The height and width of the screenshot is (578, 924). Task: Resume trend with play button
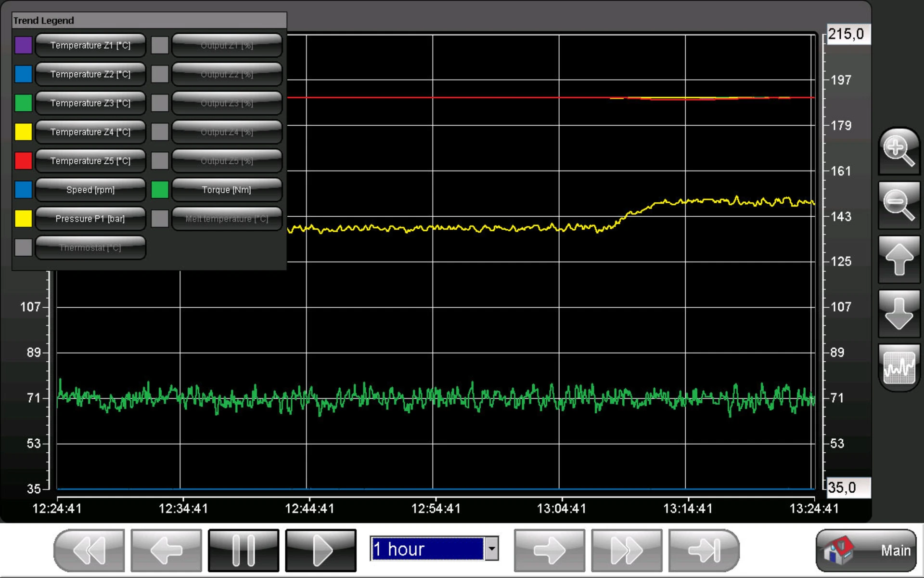(x=321, y=550)
